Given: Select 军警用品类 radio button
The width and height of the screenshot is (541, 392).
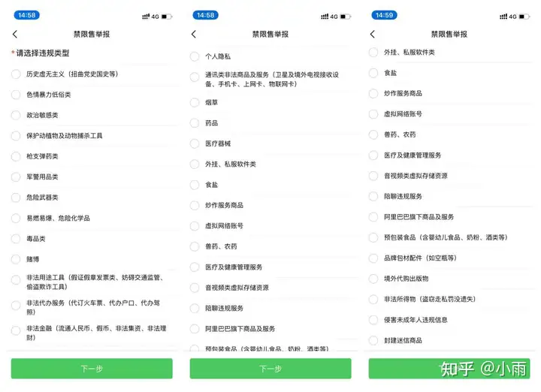Looking at the screenshot, I should click(16, 177).
